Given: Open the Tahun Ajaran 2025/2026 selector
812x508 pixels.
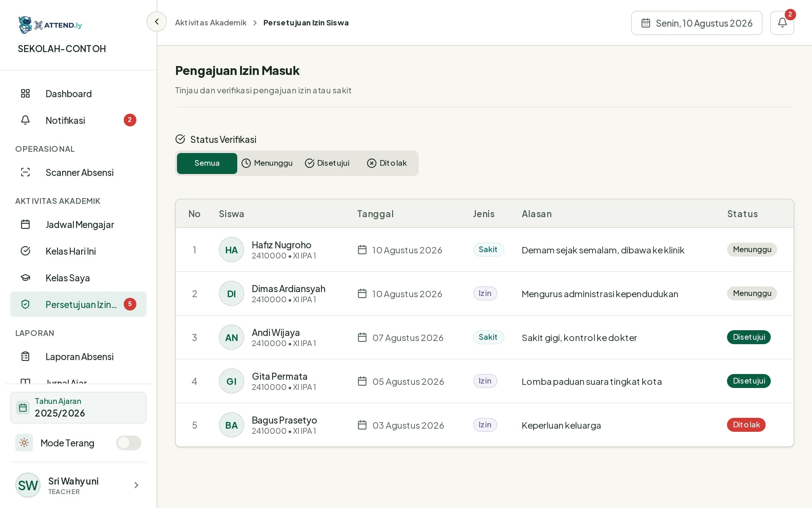Looking at the screenshot, I should pyautogui.click(x=78, y=408).
